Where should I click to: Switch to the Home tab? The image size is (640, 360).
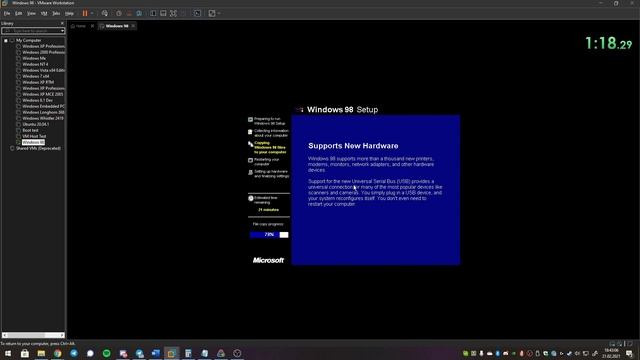[80, 26]
